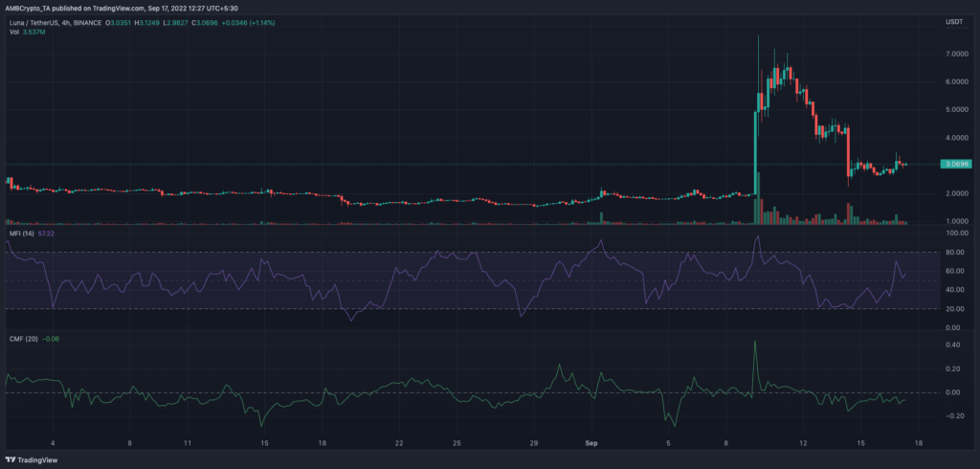The width and height of the screenshot is (980, 469).
Task: Click the 1.0000 price axis level
Action: 956,221
